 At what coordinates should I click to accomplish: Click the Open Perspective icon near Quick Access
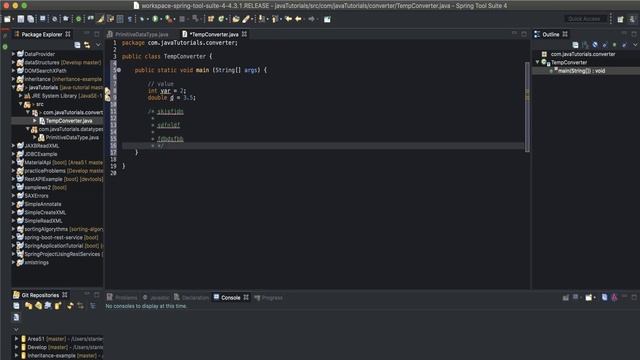(620, 19)
